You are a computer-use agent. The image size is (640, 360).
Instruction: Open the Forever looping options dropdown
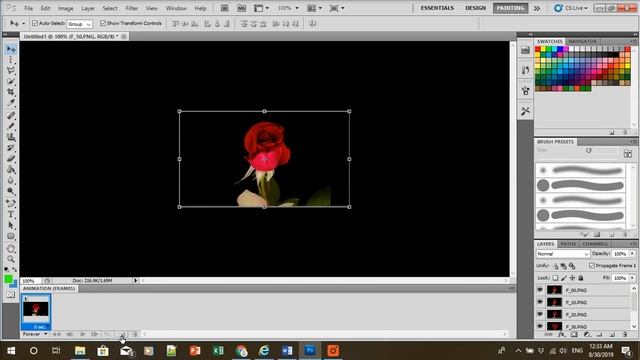[35, 334]
